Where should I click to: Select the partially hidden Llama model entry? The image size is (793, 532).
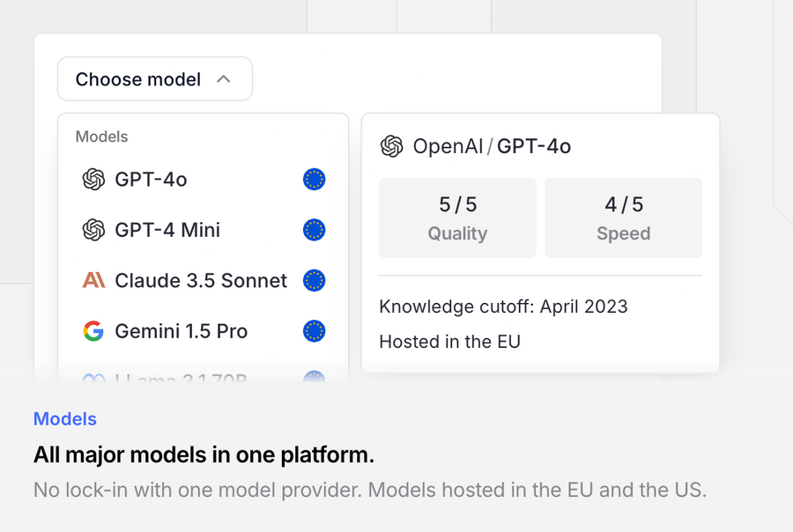181,379
